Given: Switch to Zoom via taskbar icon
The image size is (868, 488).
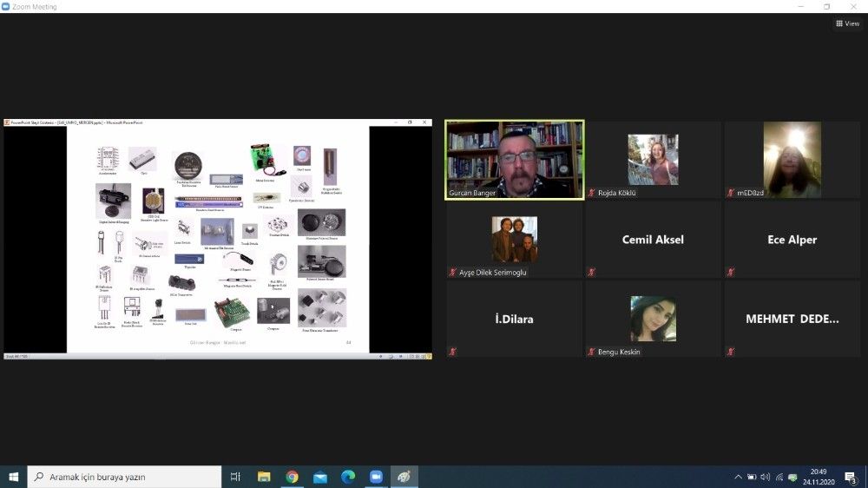Looking at the screenshot, I should (376, 477).
